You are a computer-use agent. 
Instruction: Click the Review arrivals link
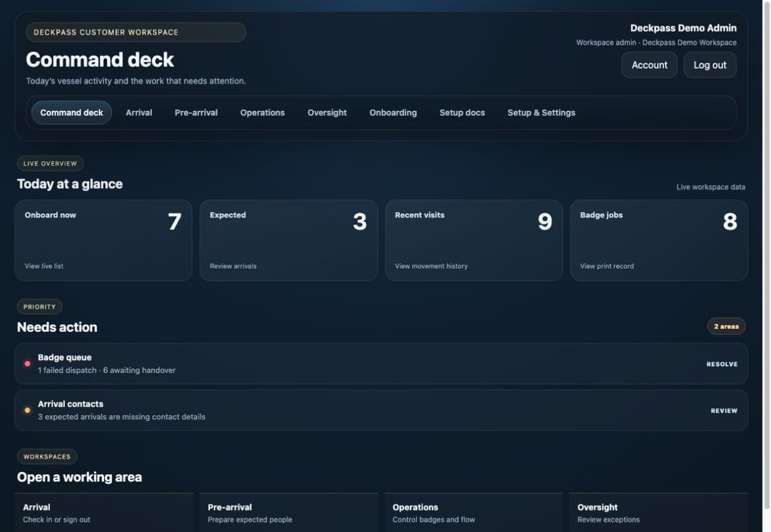233,266
